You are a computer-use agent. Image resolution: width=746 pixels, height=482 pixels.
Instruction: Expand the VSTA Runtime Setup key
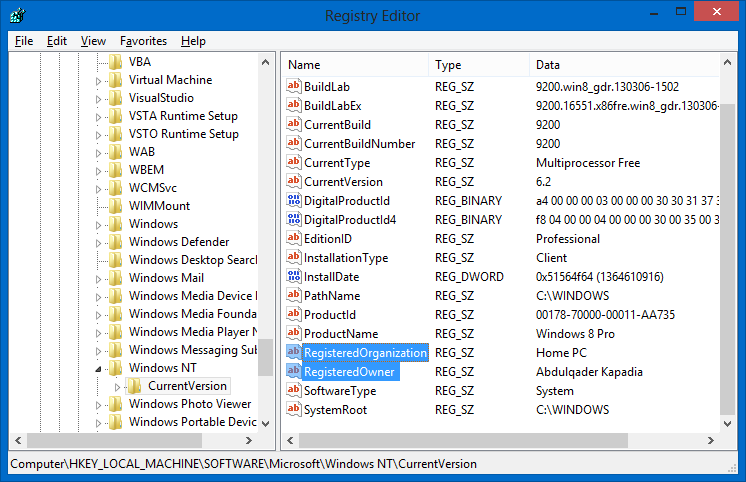(98, 118)
